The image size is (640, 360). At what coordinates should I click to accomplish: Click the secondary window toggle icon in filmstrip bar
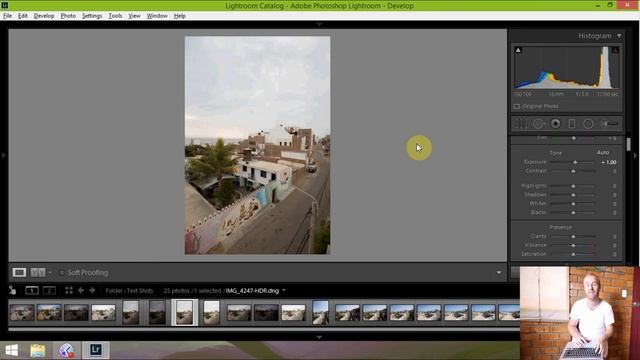point(13,291)
